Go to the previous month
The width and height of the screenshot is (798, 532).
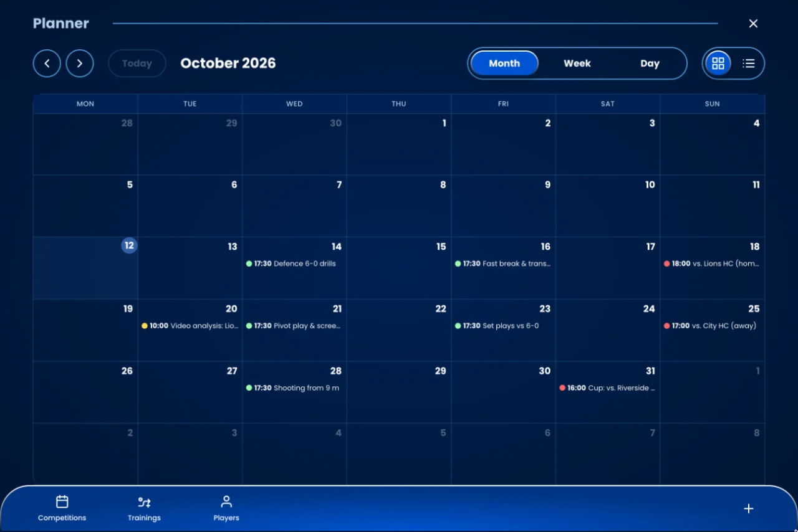(47, 64)
